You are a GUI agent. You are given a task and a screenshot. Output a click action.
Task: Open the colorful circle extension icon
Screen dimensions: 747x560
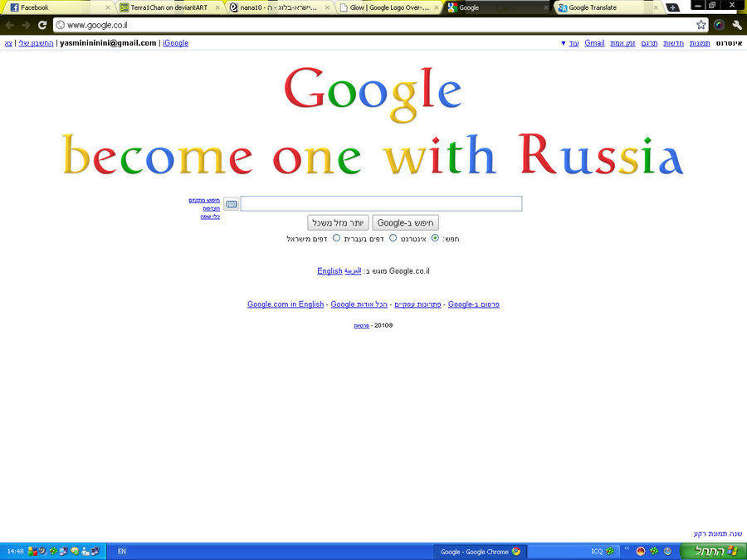tap(720, 25)
